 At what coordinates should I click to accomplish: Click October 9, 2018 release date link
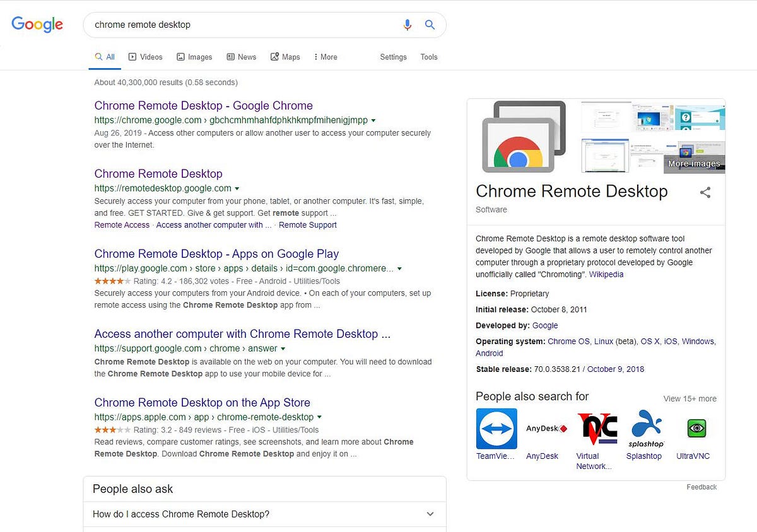(617, 369)
